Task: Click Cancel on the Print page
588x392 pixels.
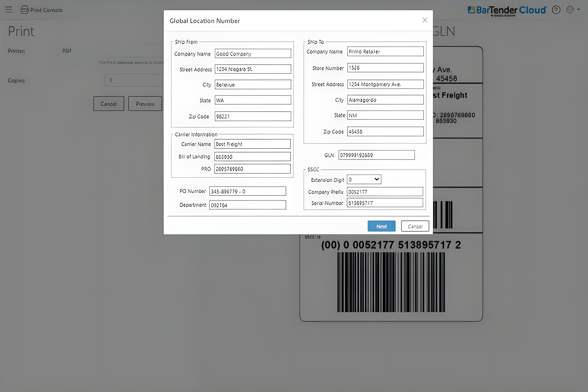Action: 109,104
